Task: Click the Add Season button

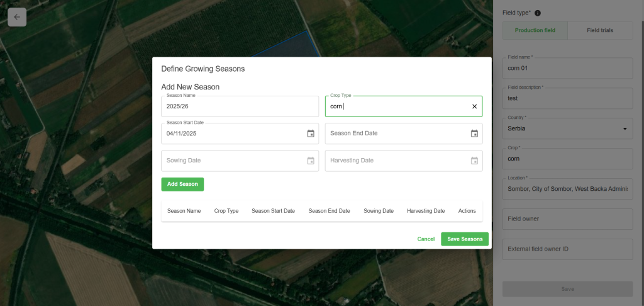Action: click(182, 184)
